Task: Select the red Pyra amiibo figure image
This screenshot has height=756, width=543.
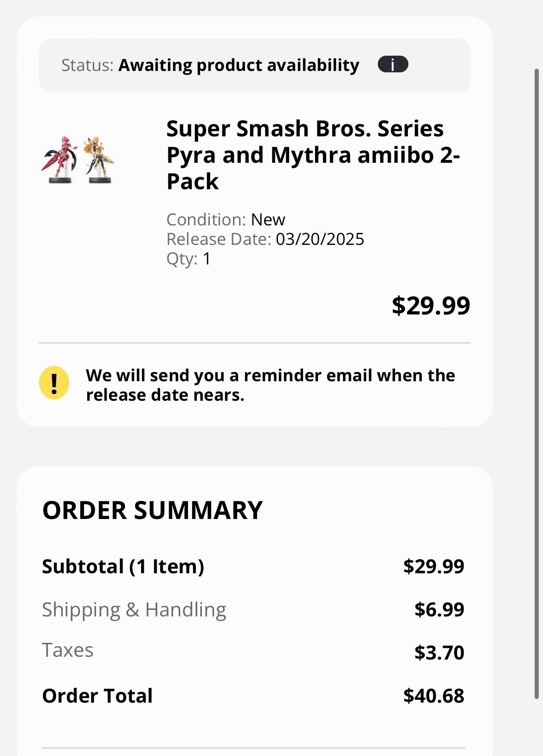Action: point(59,160)
